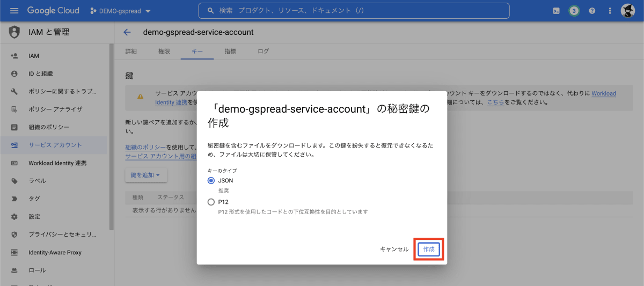Open the user account avatar
The height and width of the screenshot is (286, 644).
click(x=628, y=11)
